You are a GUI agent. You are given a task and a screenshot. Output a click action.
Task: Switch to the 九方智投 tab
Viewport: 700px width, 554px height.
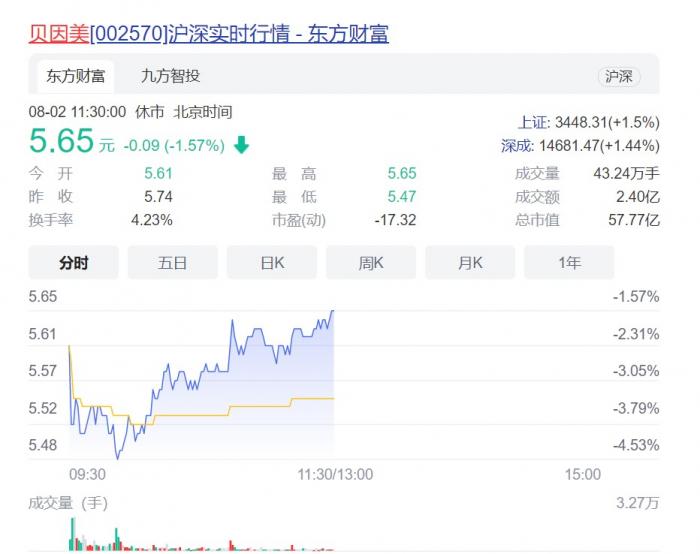pos(170,76)
